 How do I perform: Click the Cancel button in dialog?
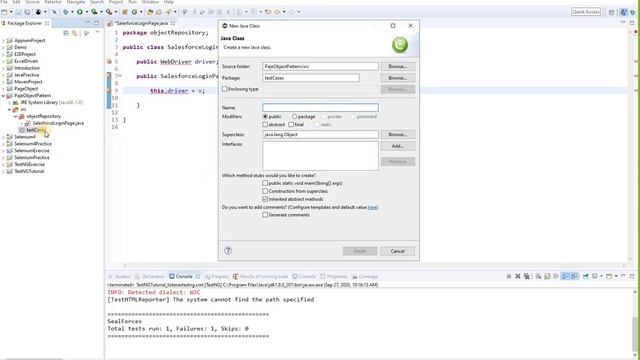pyautogui.click(x=397, y=251)
